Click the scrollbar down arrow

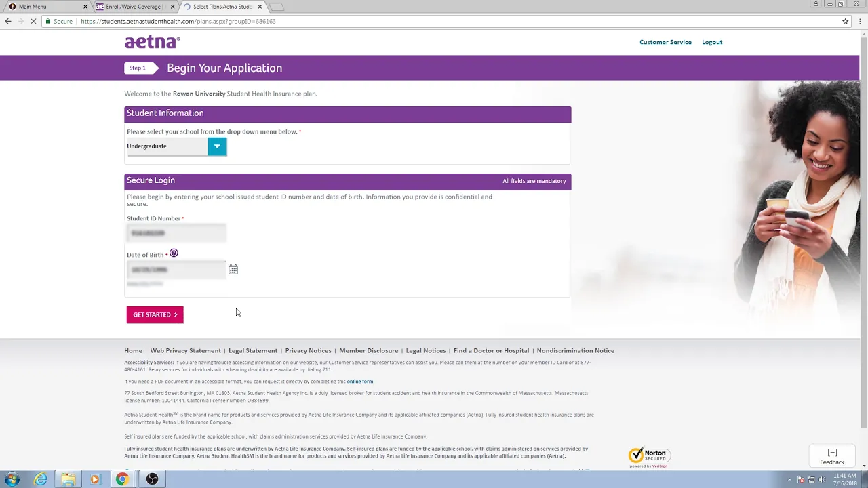tap(863, 466)
